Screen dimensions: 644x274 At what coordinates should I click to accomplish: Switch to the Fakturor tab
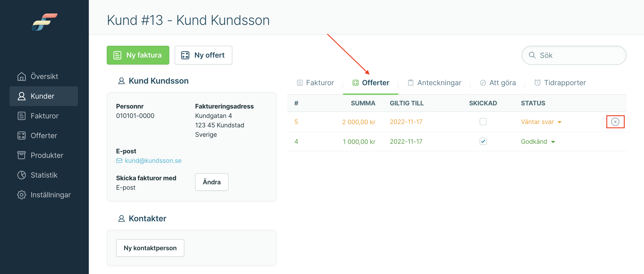pyautogui.click(x=315, y=83)
